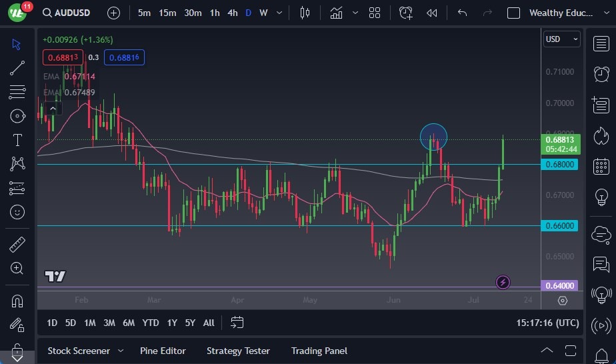The height and width of the screenshot is (364, 616).
Task: Open the Calendar panel in right sidebar
Action: 601,166
